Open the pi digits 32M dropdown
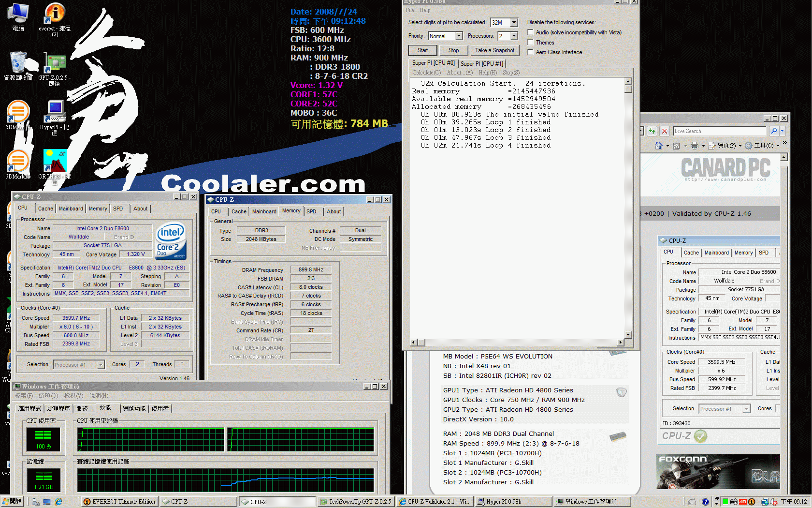 [514, 22]
